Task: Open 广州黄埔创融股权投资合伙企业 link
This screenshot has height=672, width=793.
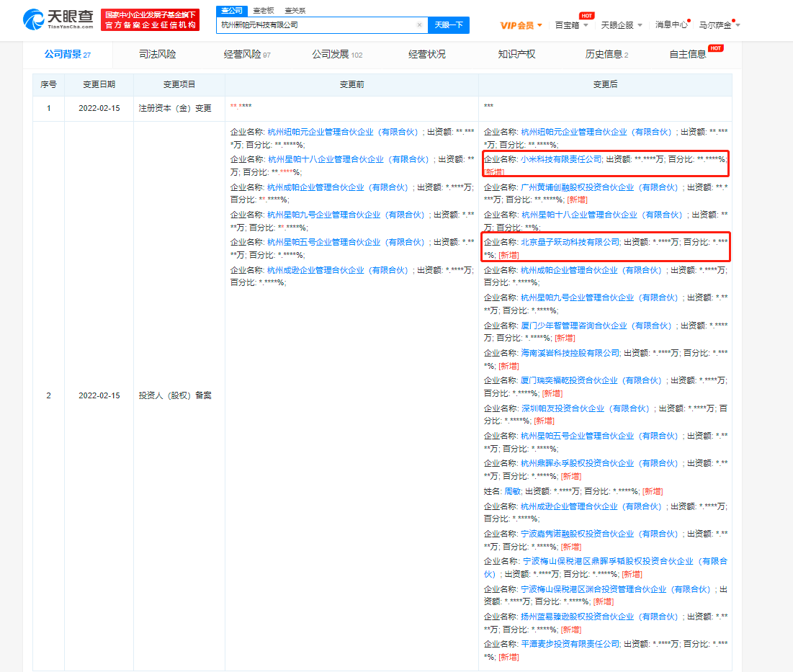Action: [599, 187]
